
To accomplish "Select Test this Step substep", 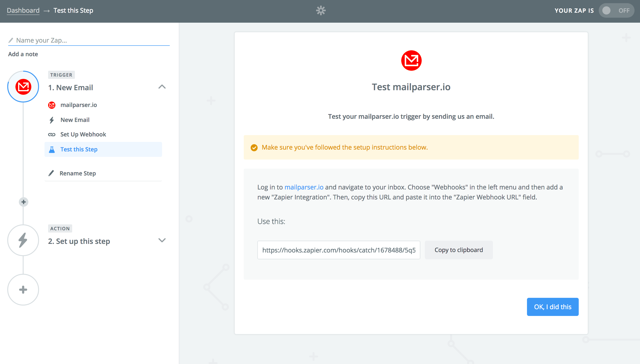I will [x=103, y=150].
